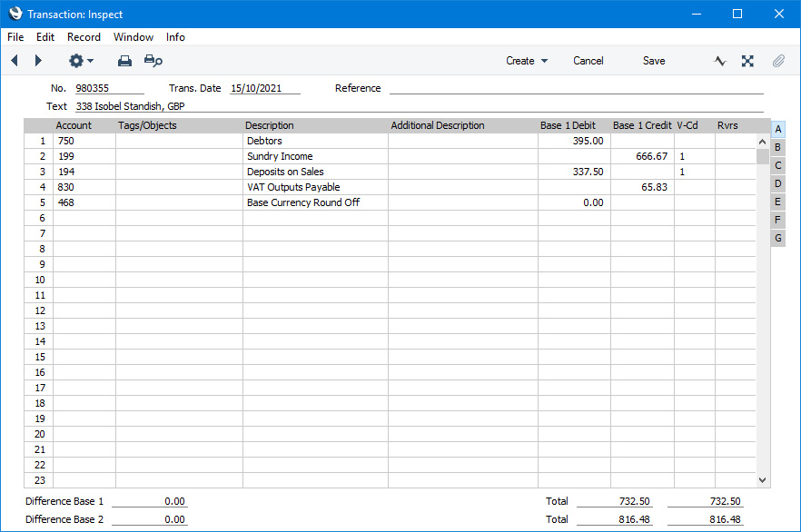Image resolution: width=801 pixels, height=532 pixels.
Task: Click the Trans. Date field
Action: 264,88
